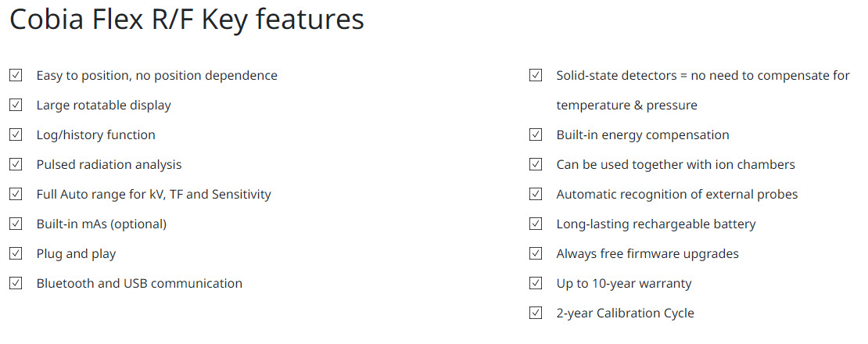
Task: Click checkbox beside Easy to position
Action: click(x=16, y=76)
